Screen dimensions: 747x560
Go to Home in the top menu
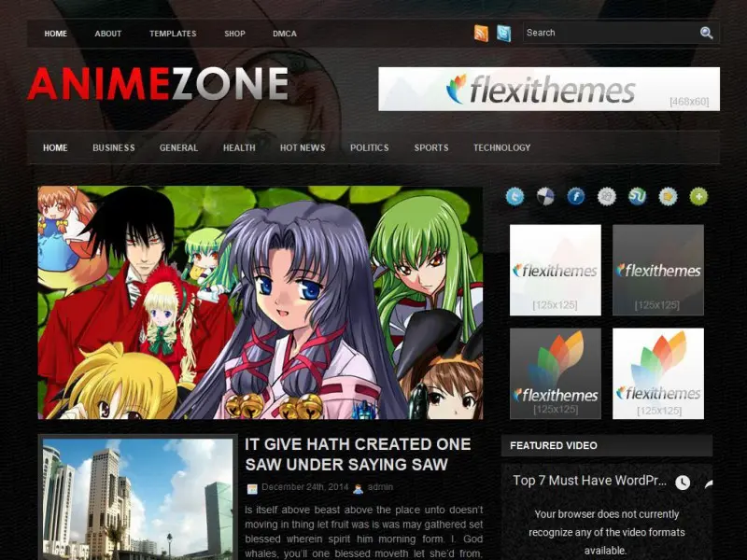[56, 34]
